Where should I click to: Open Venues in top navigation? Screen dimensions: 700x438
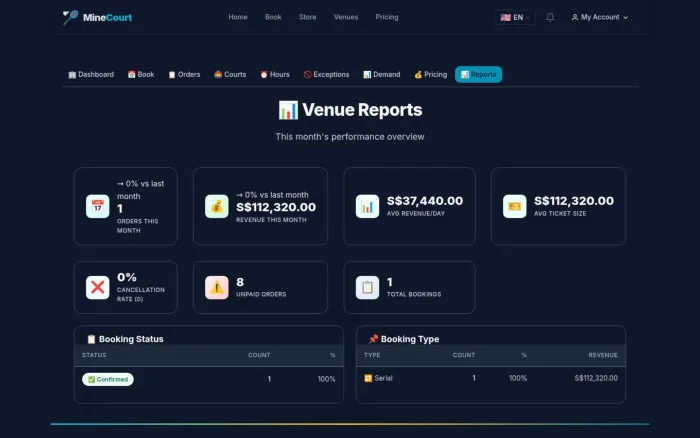[346, 17]
